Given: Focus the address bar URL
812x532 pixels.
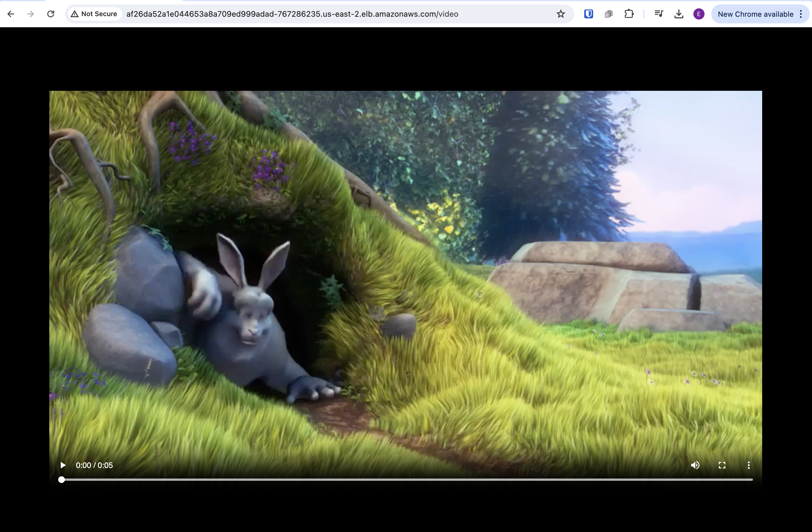Looking at the screenshot, I should (x=292, y=14).
